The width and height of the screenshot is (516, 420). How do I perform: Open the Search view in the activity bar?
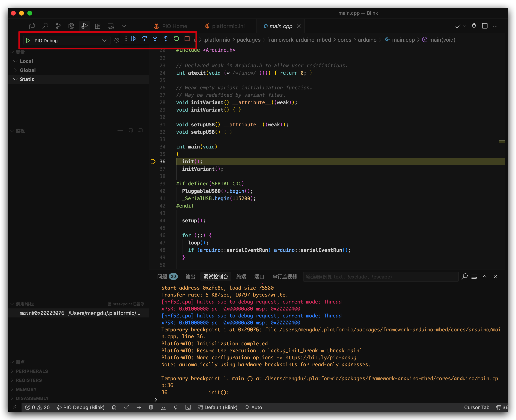(x=45, y=26)
